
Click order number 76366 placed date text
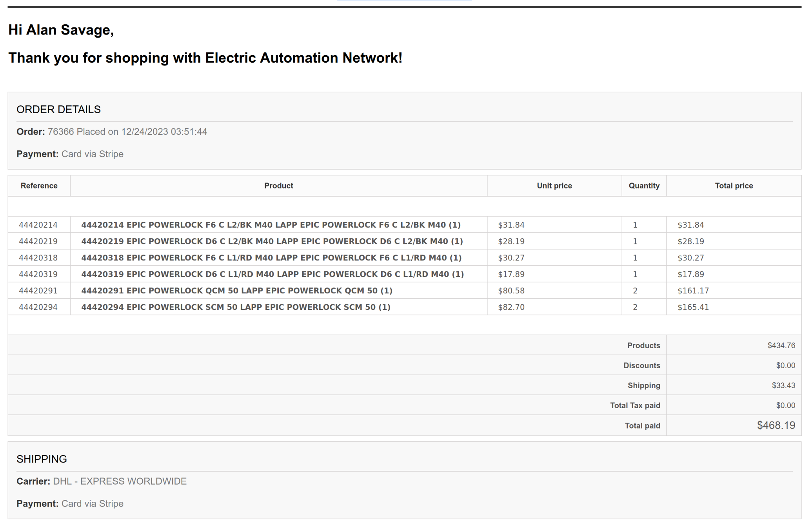click(127, 132)
